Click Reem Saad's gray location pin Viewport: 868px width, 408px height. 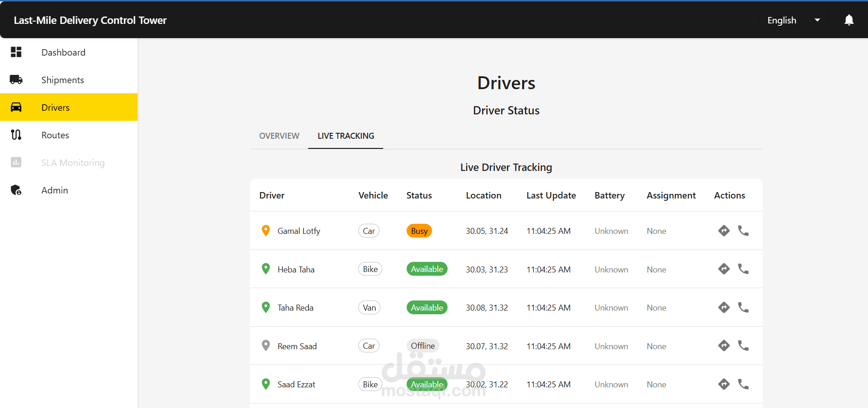tap(265, 346)
